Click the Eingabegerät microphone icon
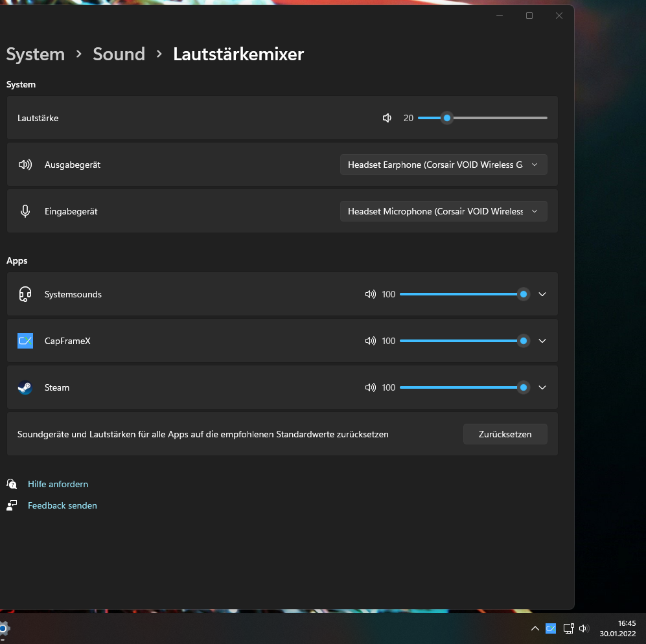Viewport: 646px width, 644px height. tap(25, 211)
